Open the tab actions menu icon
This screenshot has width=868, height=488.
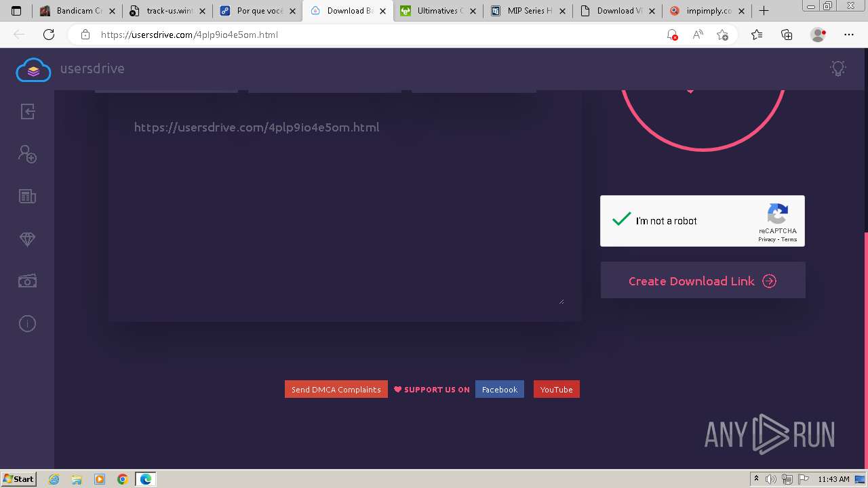click(16, 11)
